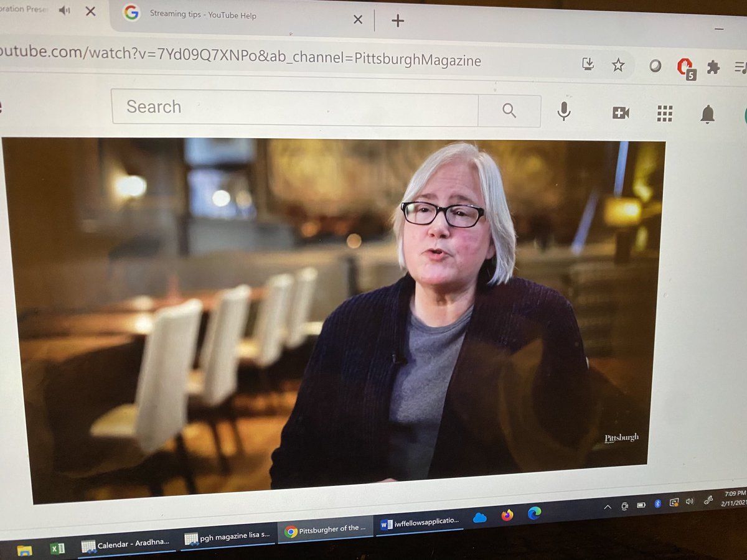Expand the hidden system tray icons chevron
Viewport: 747px width, 560px height.
coord(607,507)
